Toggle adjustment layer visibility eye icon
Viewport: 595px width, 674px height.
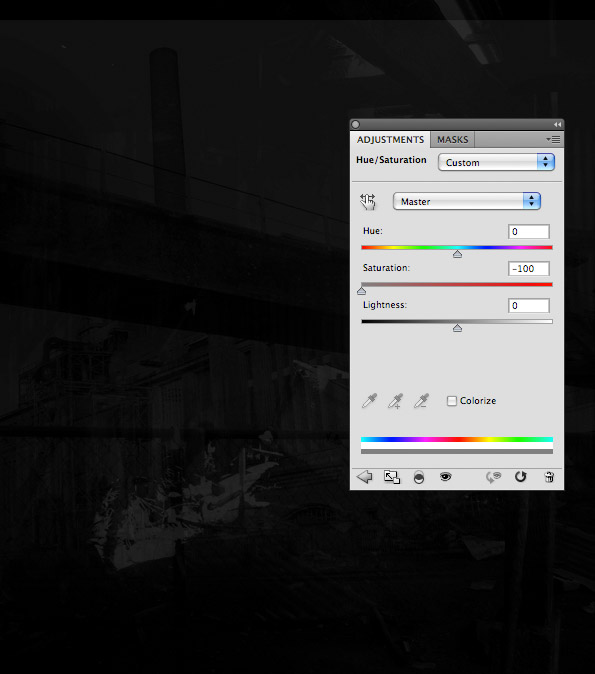click(445, 476)
